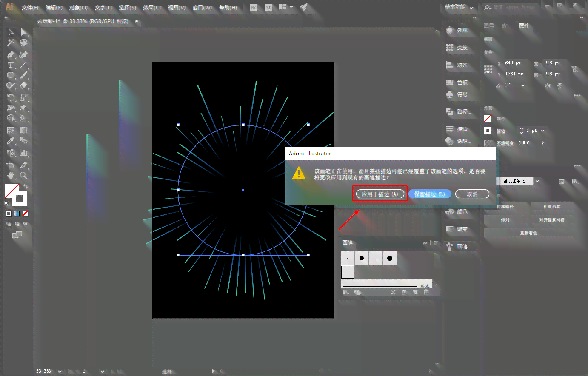588x376 pixels.
Task: Select the Paintbrush tool
Action: (x=24, y=76)
